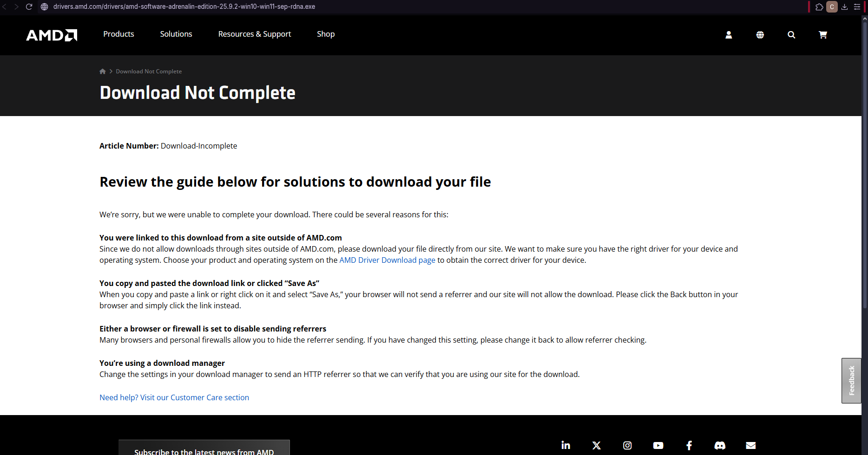
Task: Follow the AMD Driver Download page link
Action: (387, 260)
